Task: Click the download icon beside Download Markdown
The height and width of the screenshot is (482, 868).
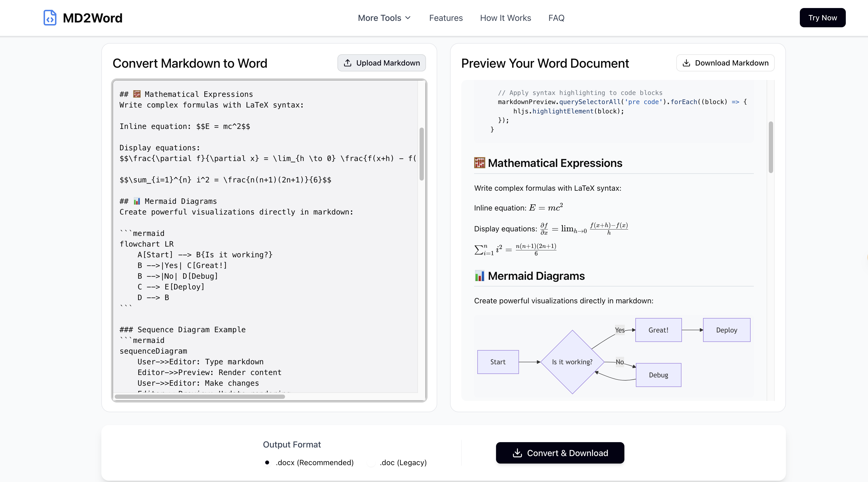Action: [x=686, y=63]
